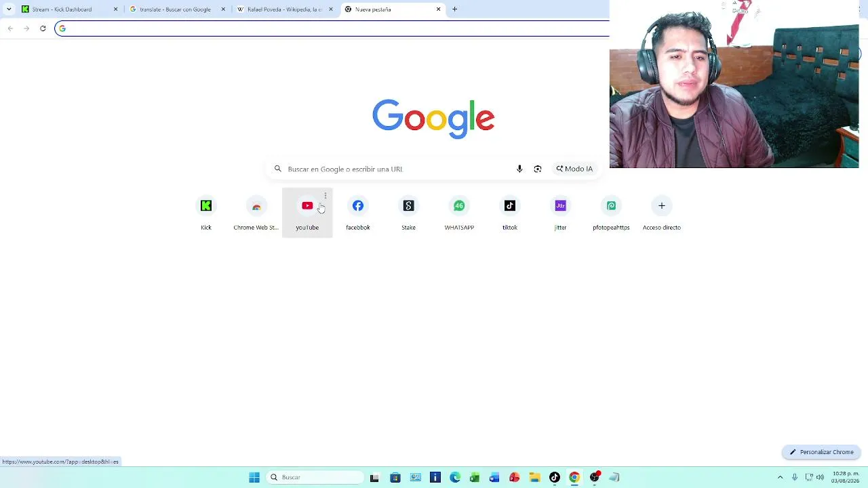Go forward to the next page

pos(26,28)
